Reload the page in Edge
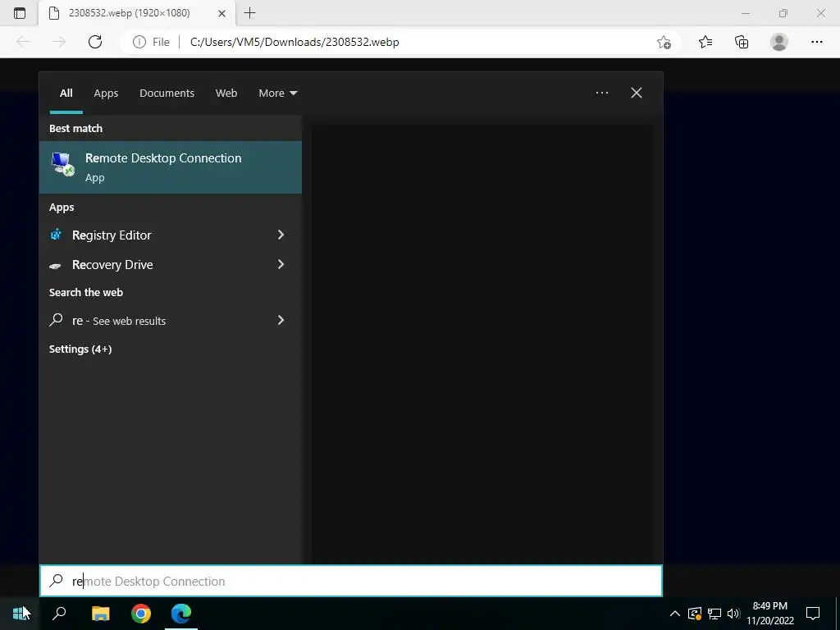840x630 pixels. (95, 42)
